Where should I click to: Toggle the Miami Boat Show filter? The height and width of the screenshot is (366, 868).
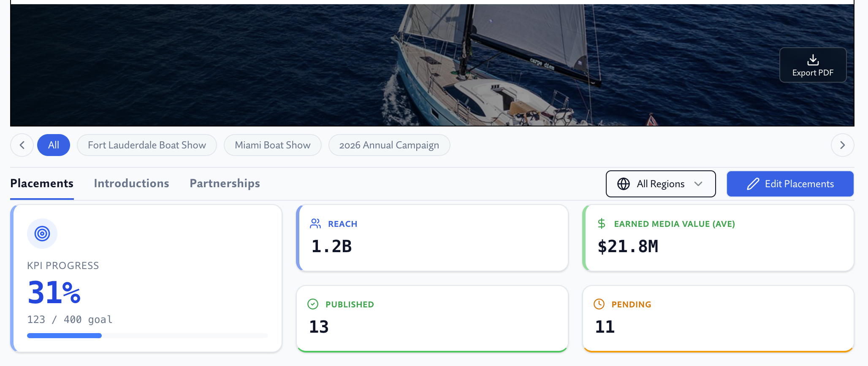pos(272,145)
